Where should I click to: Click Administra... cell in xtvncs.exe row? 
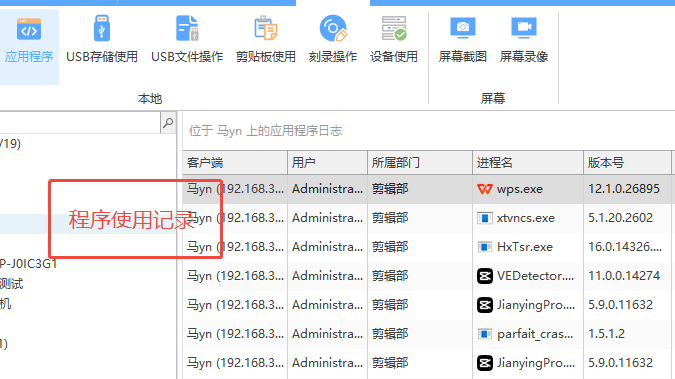(x=327, y=218)
